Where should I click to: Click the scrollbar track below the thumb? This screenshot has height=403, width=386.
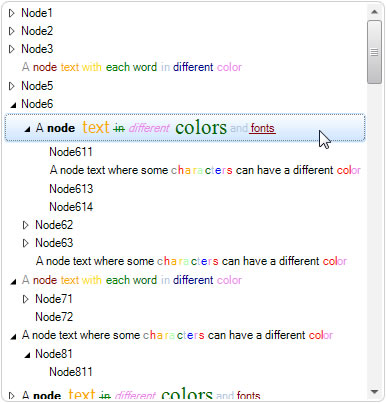click(374, 234)
